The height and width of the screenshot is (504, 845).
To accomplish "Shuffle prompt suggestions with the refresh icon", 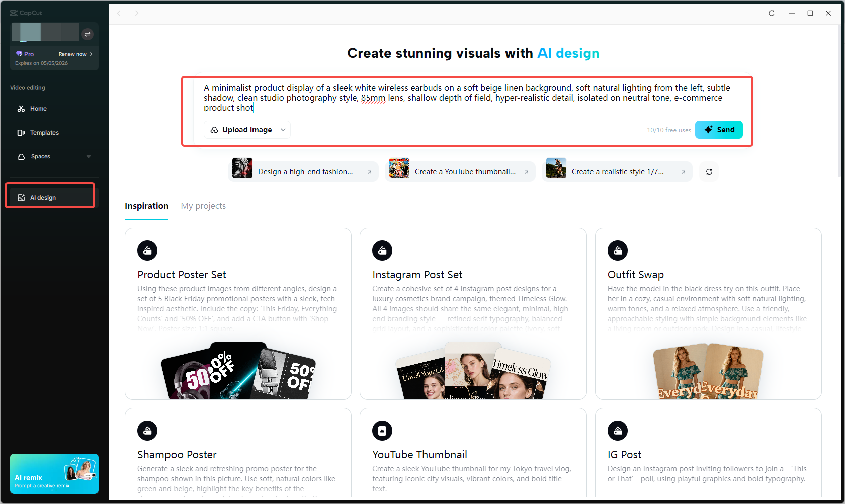I will click(709, 171).
